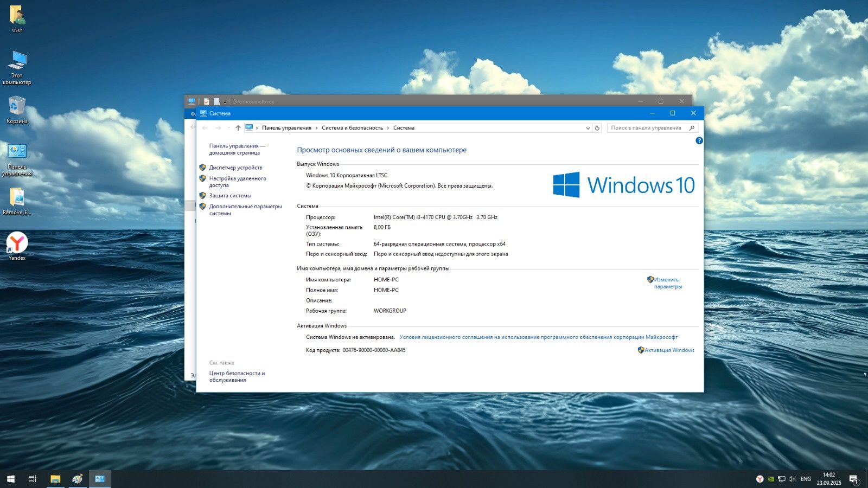868x488 pixels.
Task: Go up one level with the up arrow
Action: pos(238,128)
